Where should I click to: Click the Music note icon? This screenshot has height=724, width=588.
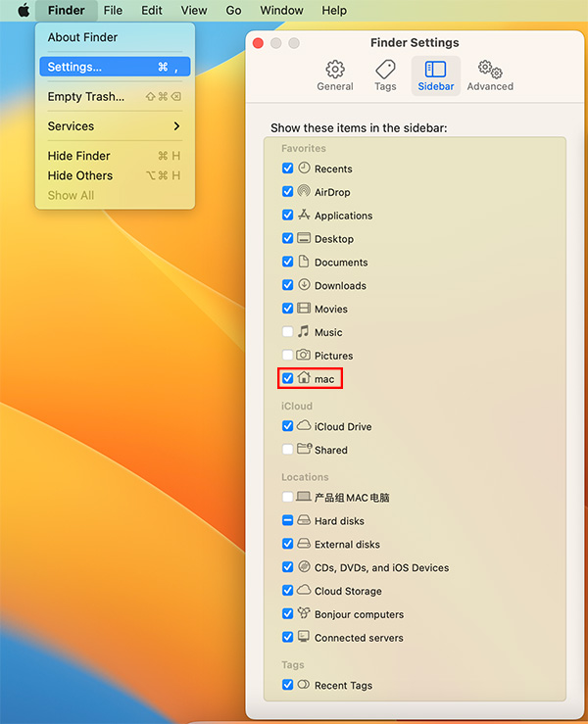pyautogui.click(x=304, y=331)
